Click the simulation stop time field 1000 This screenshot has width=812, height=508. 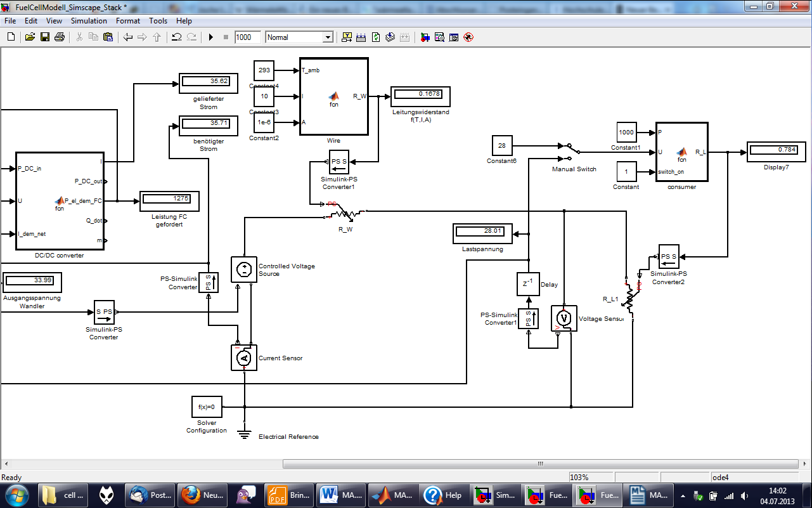247,37
